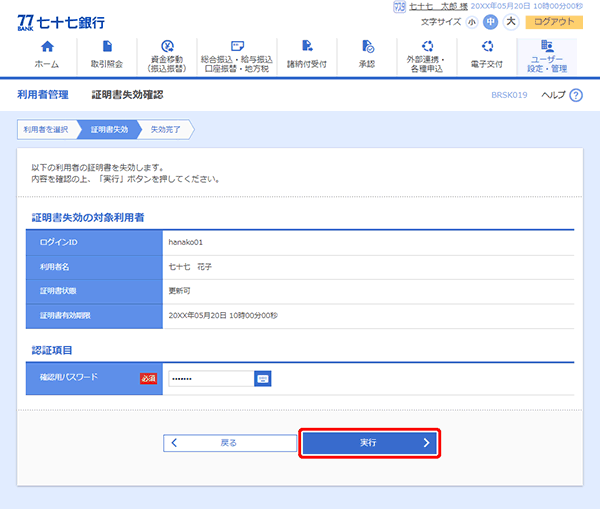Click the 利用者名 row label
This screenshot has height=509, width=600.
tap(55, 267)
